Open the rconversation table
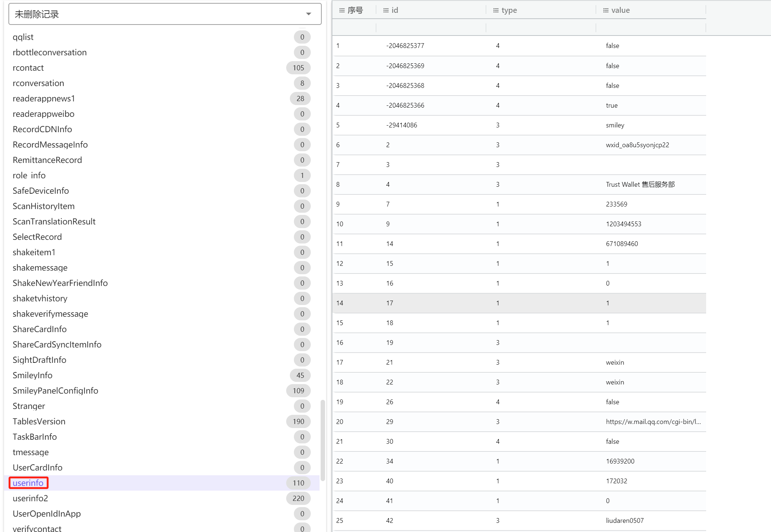Image resolution: width=771 pixels, height=532 pixels. (x=38, y=83)
